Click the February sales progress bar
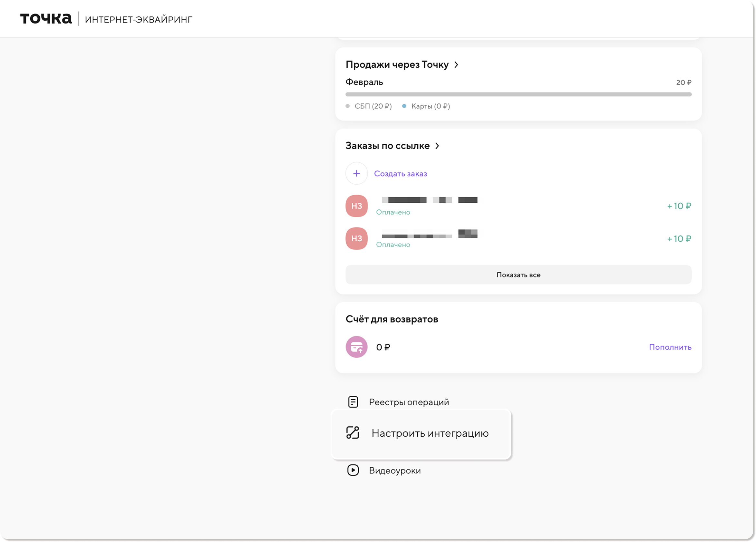The width and height of the screenshot is (756, 542). click(518, 94)
